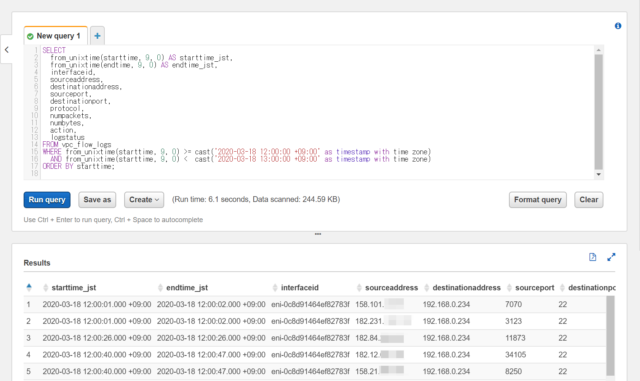Click the Results heading
Image resolution: width=640 pixels, height=381 pixels.
[x=37, y=263]
